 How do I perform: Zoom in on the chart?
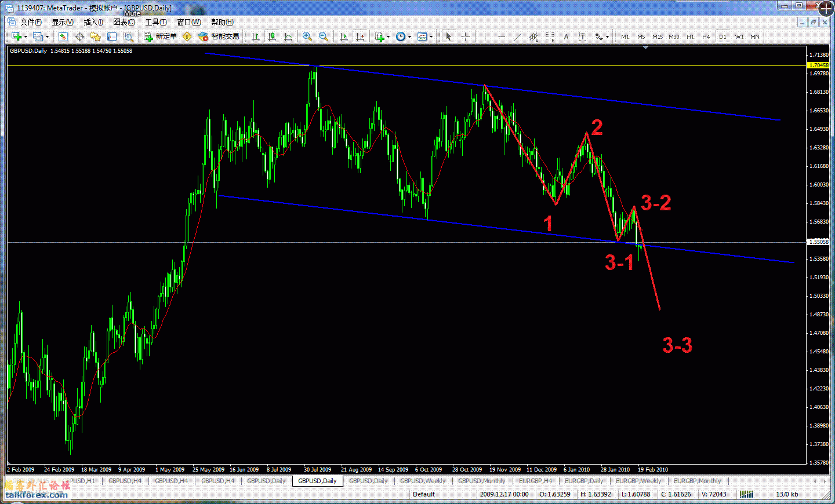point(307,36)
